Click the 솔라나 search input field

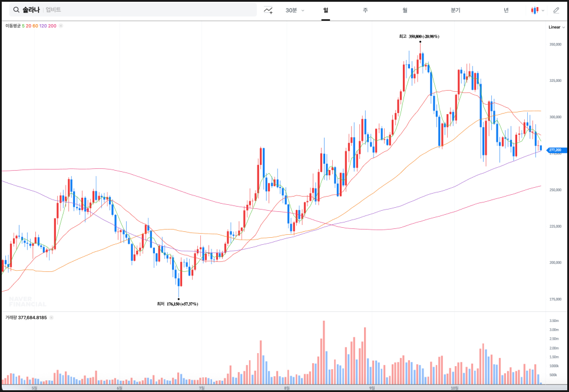coord(141,10)
